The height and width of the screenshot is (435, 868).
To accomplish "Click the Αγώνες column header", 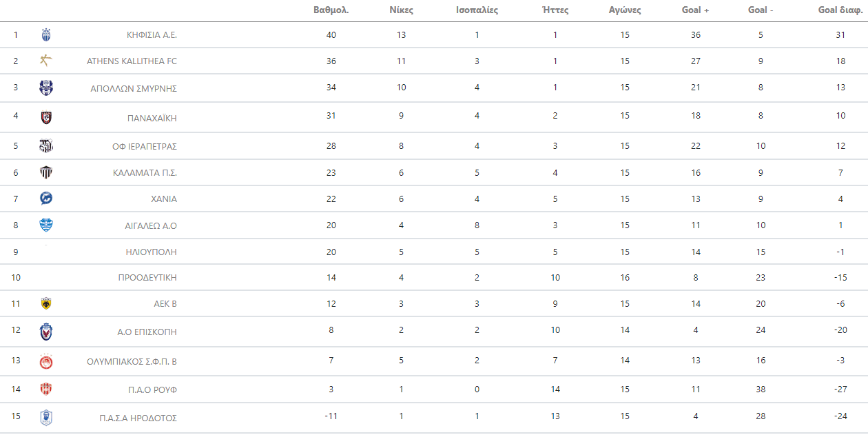I will [625, 10].
